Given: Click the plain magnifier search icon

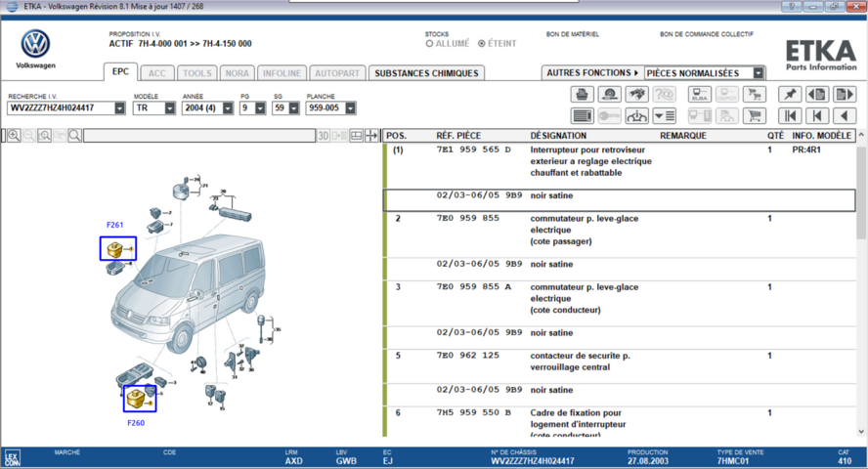Looking at the screenshot, I should click(74, 136).
